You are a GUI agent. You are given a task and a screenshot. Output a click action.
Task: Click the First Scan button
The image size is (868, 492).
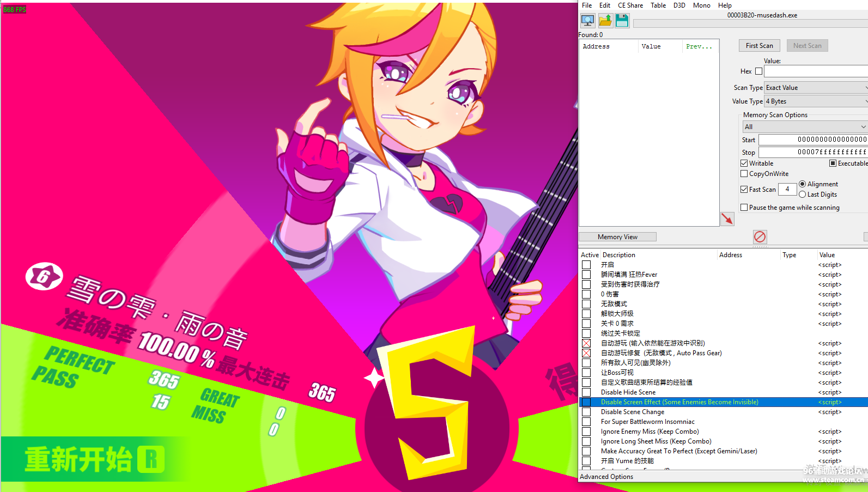(760, 46)
